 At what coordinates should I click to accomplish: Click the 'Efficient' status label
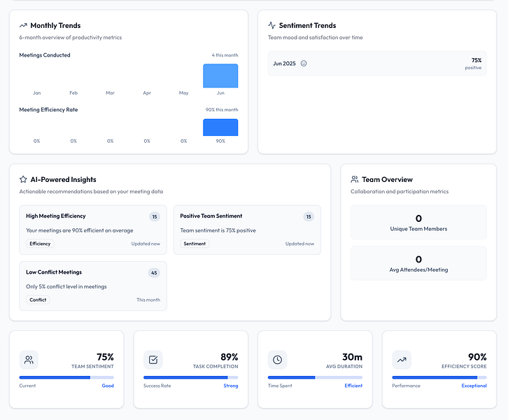tap(353, 386)
